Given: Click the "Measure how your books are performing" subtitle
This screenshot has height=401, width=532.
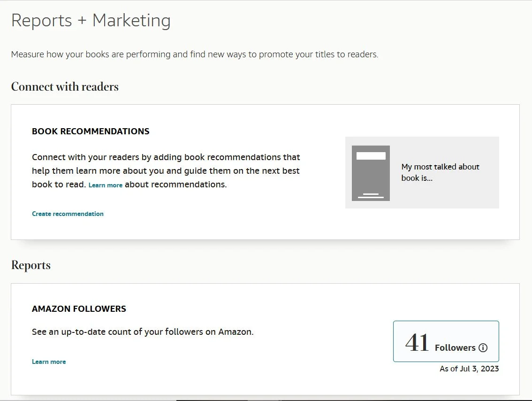Looking at the screenshot, I should coord(194,54).
